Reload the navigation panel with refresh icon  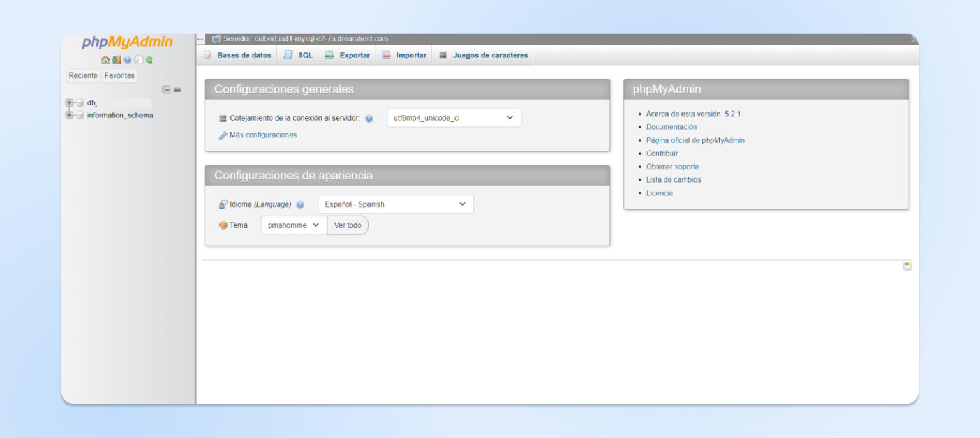tap(149, 59)
